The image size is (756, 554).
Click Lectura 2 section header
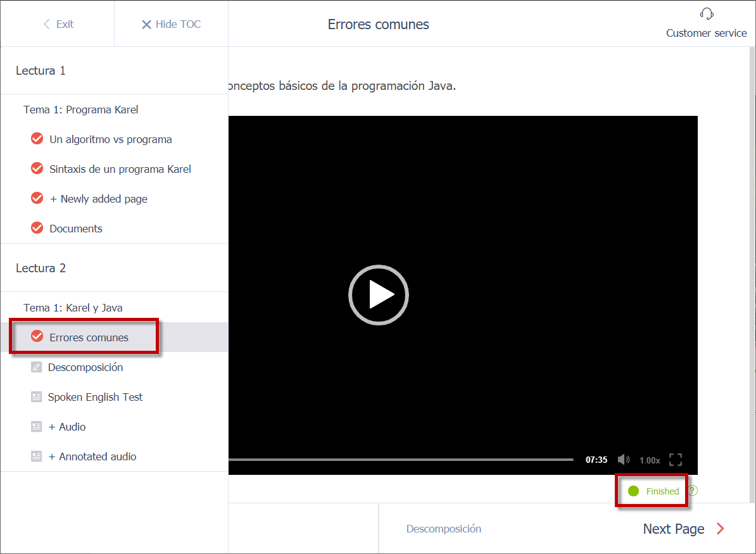point(41,268)
